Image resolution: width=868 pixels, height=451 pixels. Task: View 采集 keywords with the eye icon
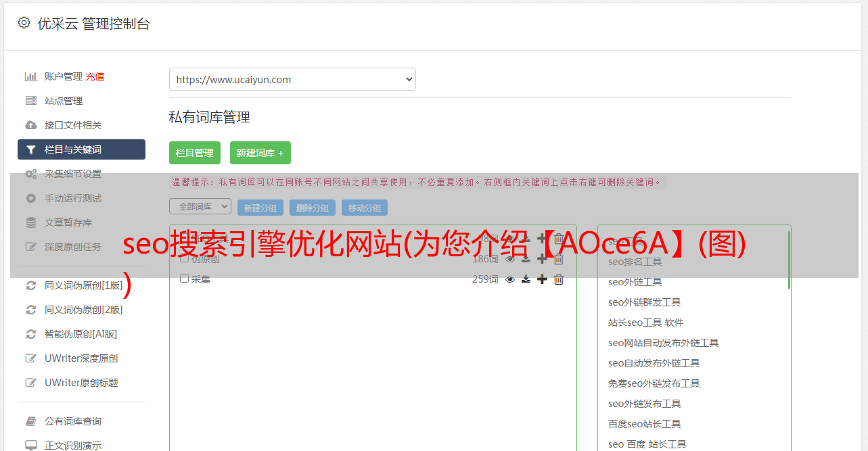pos(510,279)
